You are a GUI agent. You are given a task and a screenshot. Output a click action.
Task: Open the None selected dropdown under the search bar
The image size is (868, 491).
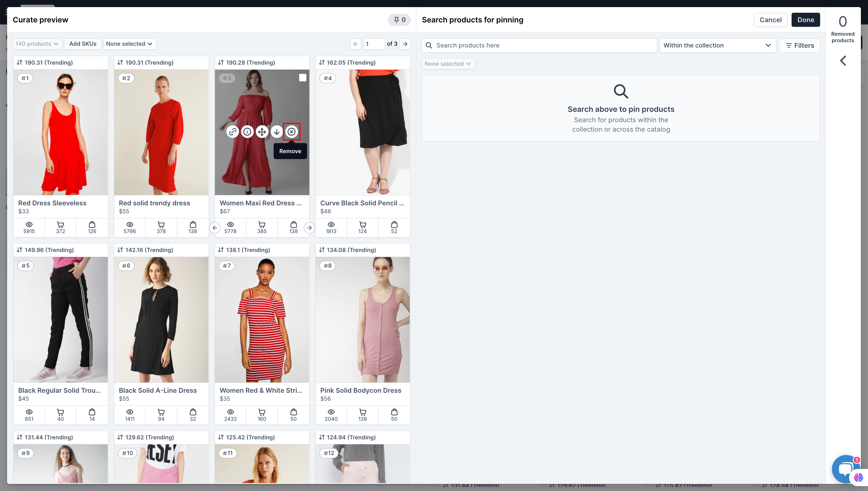[x=448, y=64]
